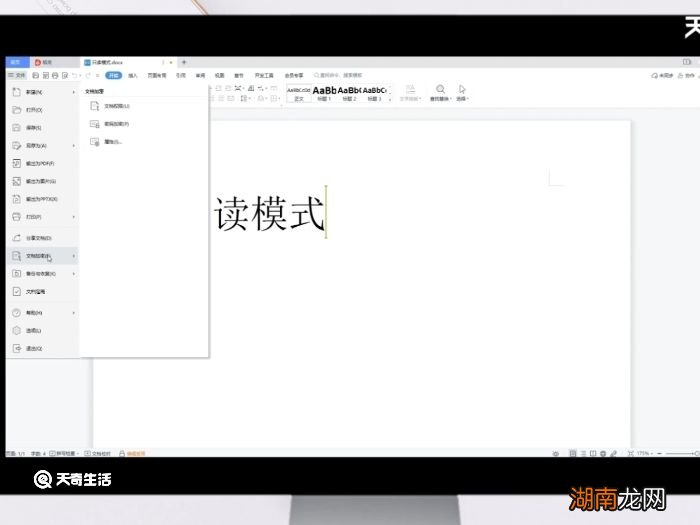The height and width of the screenshot is (525, 700).
Task: Apply the 标题 1 heading style
Action: pyautogui.click(x=324, y=93)
